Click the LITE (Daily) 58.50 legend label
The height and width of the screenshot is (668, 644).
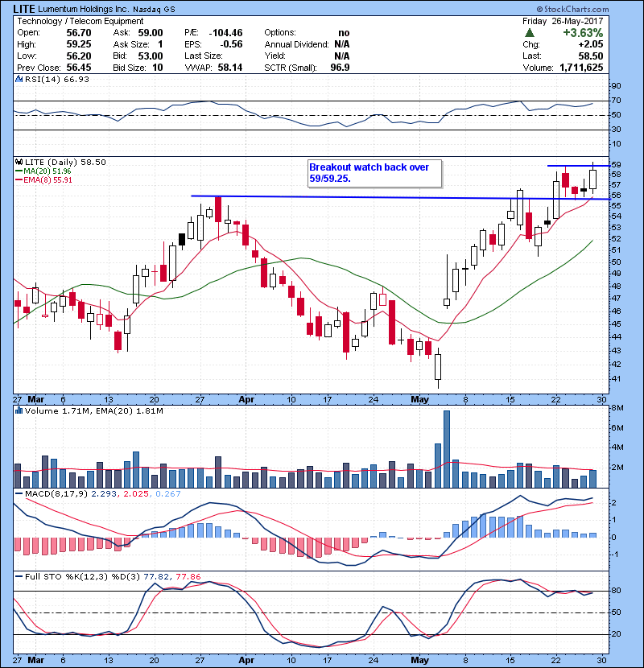point(65,163)
